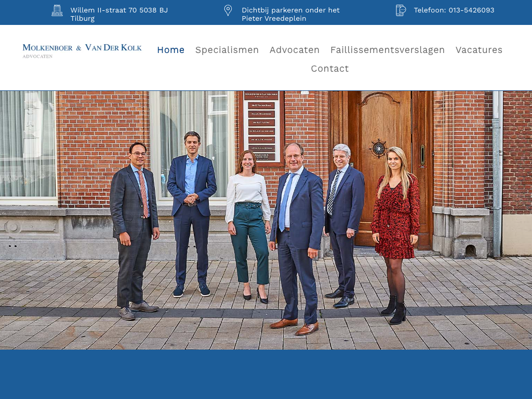Click the office building icon

pyautogui.click(x=57, y=10)
